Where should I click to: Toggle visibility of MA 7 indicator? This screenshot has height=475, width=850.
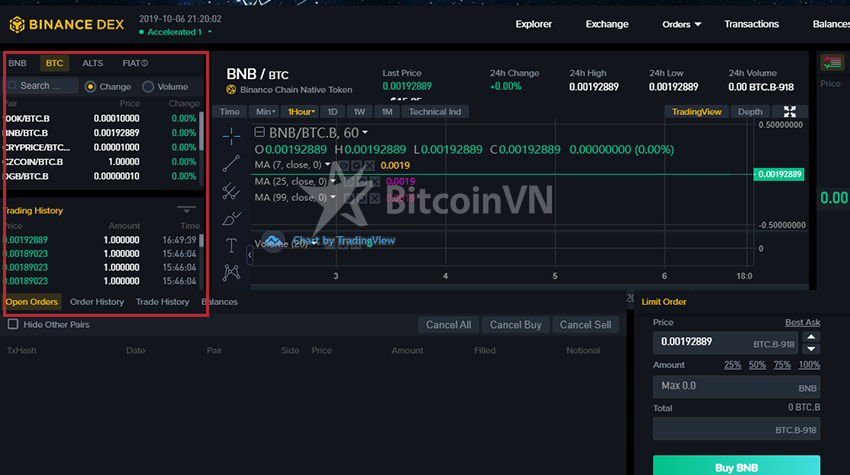click(343, 165)
